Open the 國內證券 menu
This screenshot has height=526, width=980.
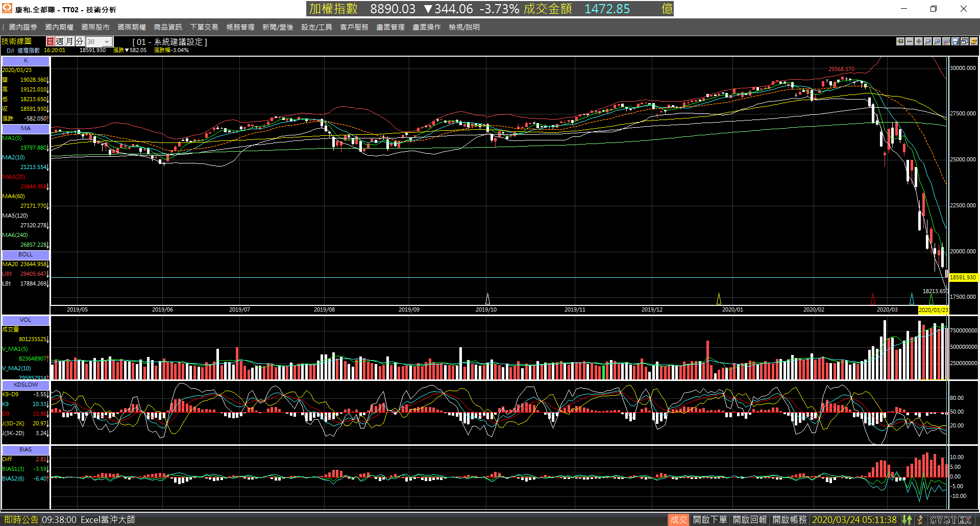coord(23,27)
